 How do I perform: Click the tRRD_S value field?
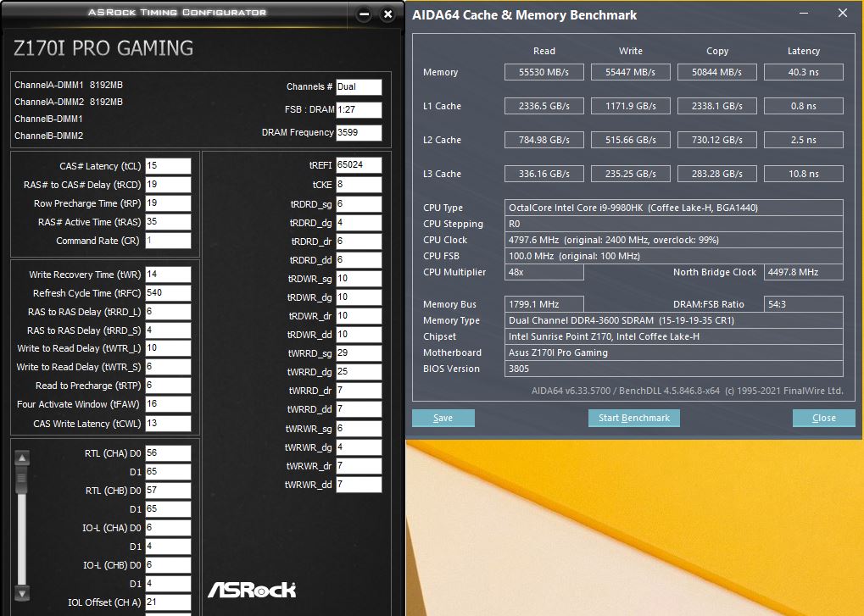click(168, 330)
